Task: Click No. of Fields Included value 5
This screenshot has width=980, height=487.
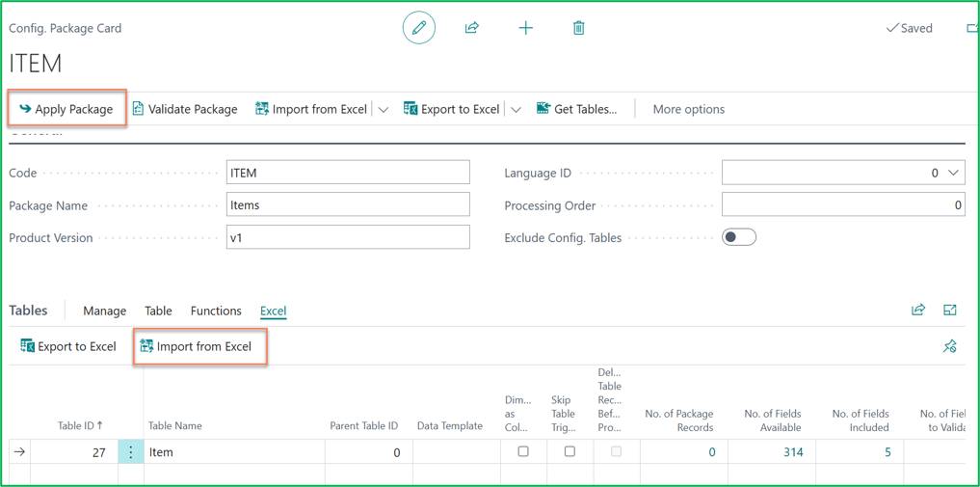Action: pos(887,452)
